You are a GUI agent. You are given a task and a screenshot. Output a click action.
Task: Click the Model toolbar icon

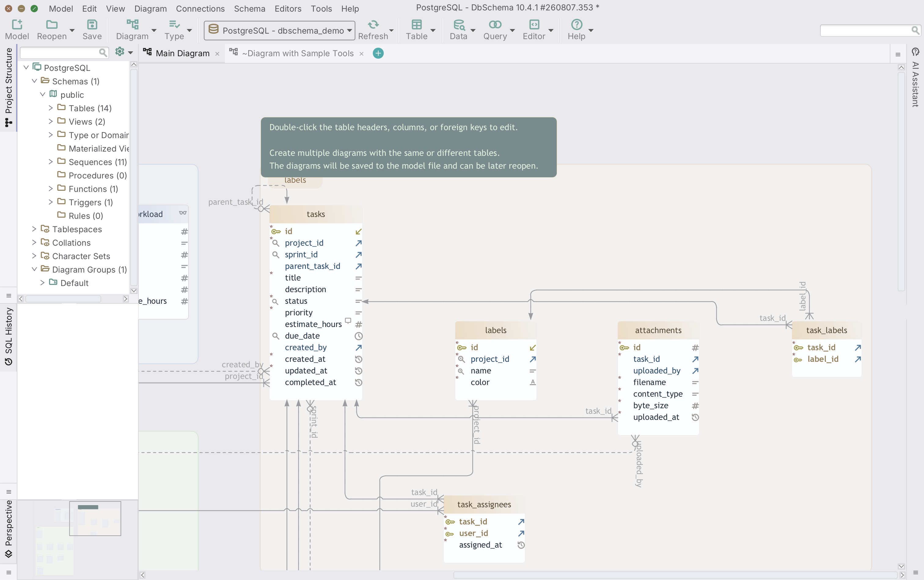(x=17, y=24)
